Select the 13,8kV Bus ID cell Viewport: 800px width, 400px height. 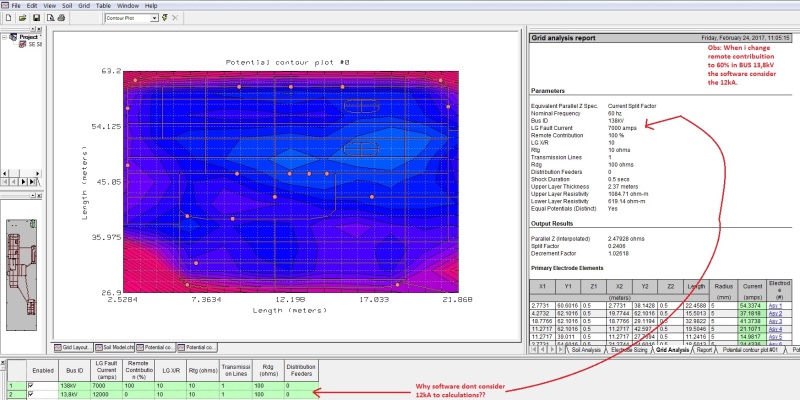74,395
